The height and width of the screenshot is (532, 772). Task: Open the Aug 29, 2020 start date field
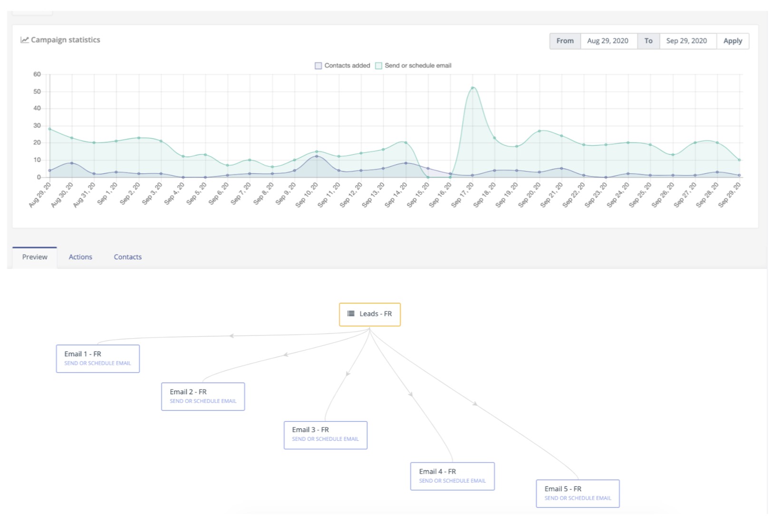[x=608, y=41]
